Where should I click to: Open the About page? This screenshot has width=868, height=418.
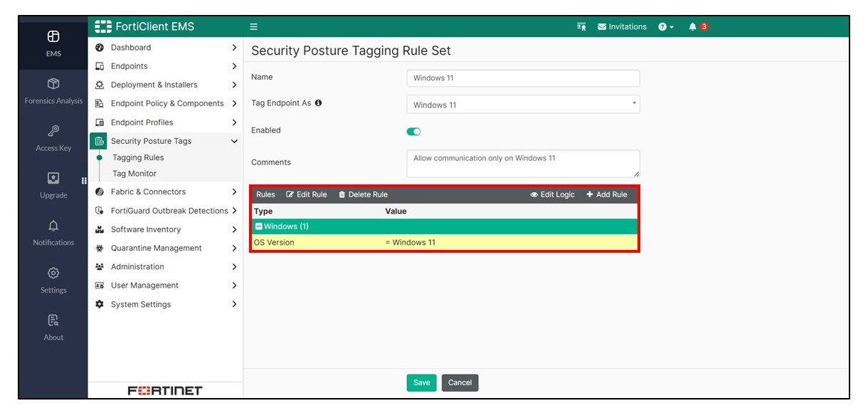tap(53, 328)
